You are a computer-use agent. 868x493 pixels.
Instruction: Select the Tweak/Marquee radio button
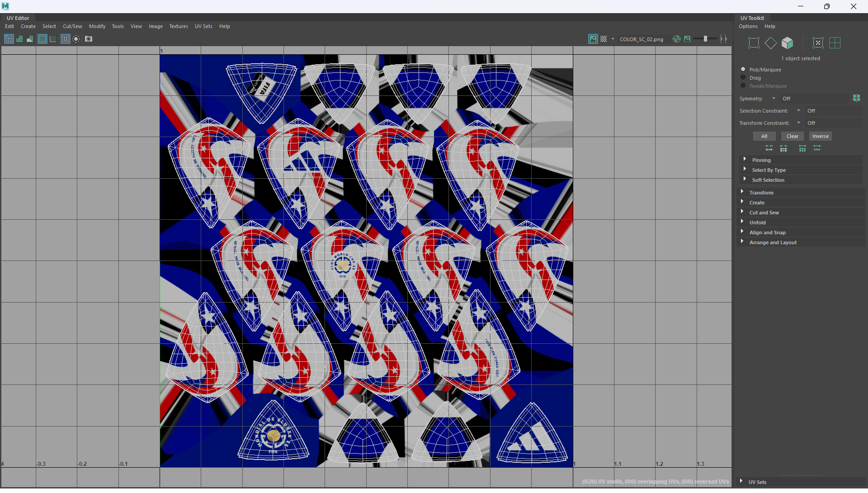click(743, 86)
